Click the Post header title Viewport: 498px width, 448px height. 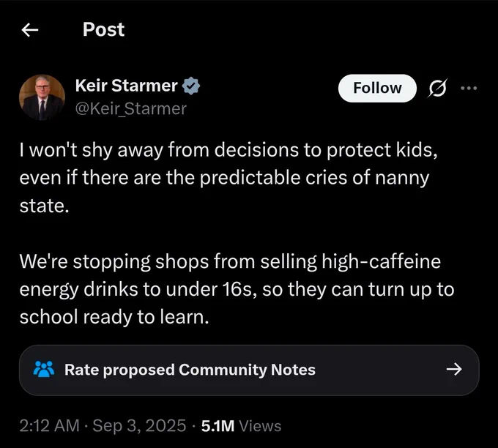(103, 29)
